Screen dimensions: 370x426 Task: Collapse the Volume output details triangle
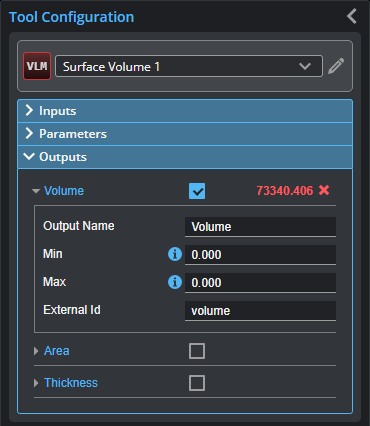coord(36,191)
